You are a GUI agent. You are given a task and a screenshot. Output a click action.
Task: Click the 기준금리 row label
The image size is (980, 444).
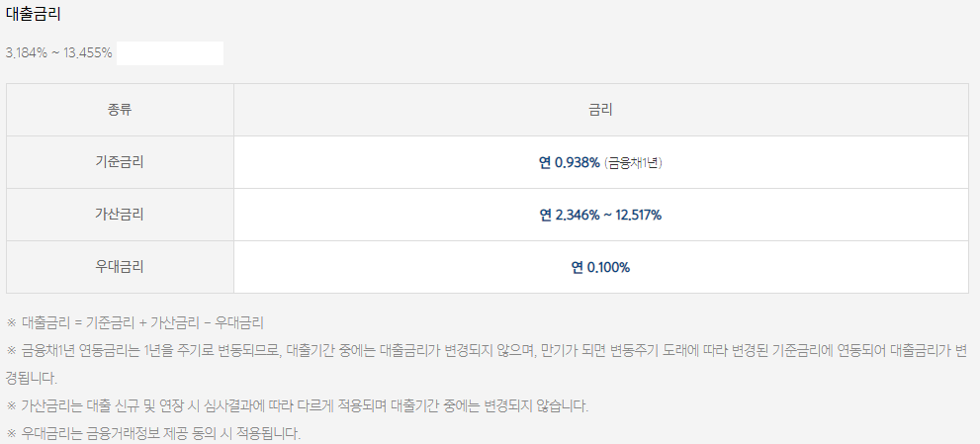[120, 162]
